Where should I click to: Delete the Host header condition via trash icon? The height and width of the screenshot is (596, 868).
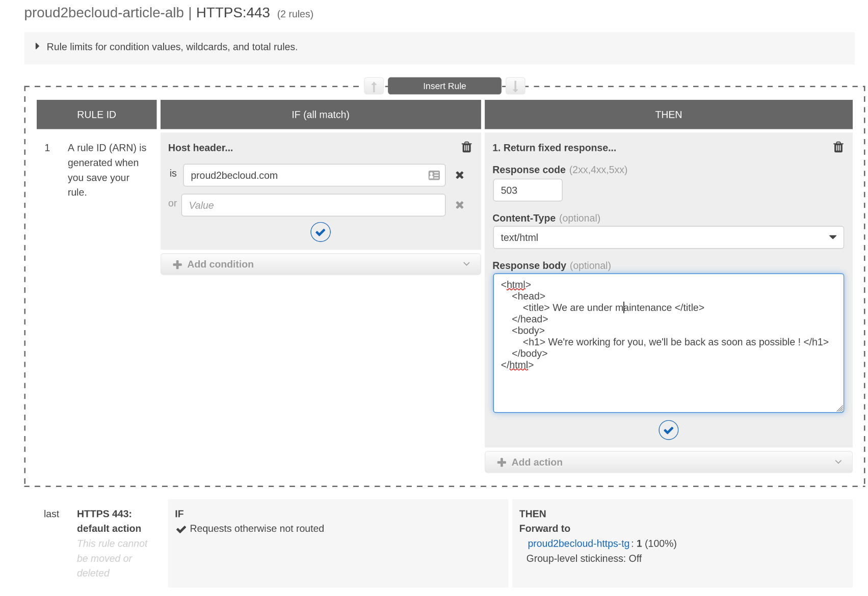[466, 147]
